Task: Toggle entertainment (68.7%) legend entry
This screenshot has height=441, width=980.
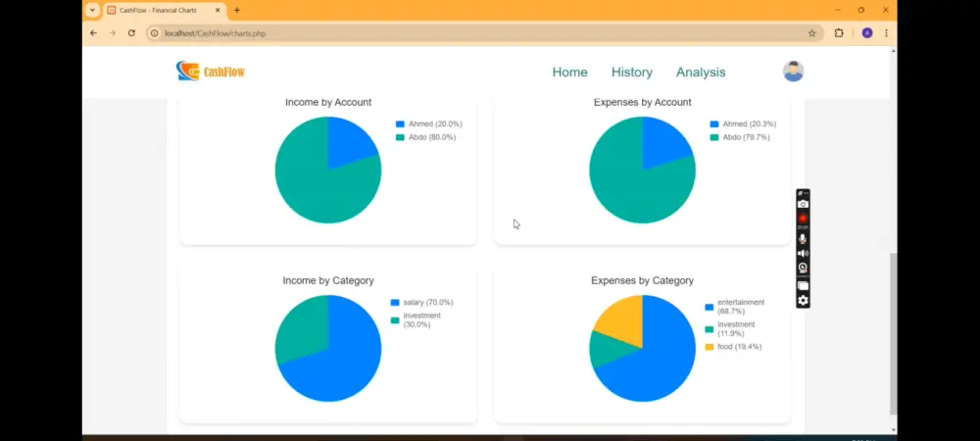Action: point(735,307)
